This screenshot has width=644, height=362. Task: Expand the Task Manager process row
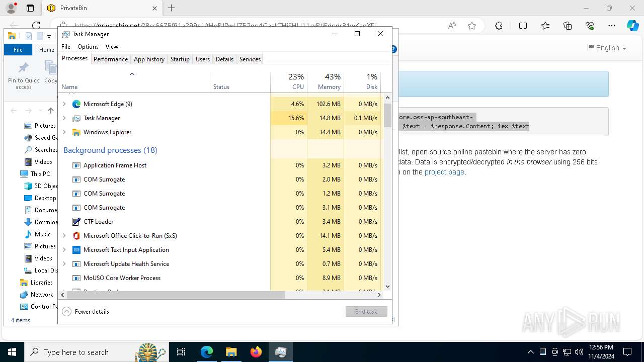[64, 118]
